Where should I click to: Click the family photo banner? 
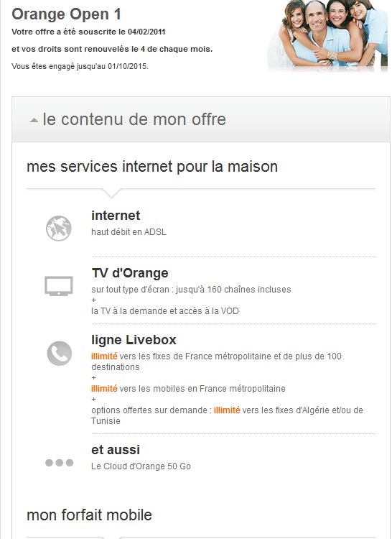click(328, 36)
